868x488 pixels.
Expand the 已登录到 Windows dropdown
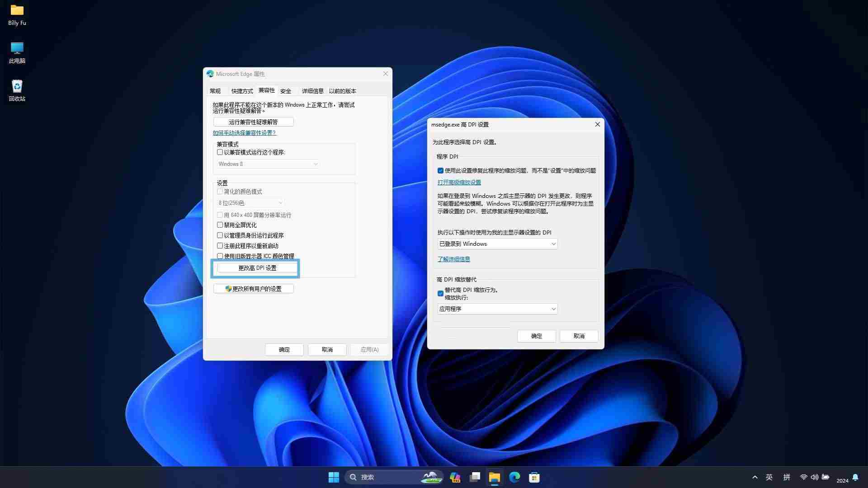tap(497, 244)
